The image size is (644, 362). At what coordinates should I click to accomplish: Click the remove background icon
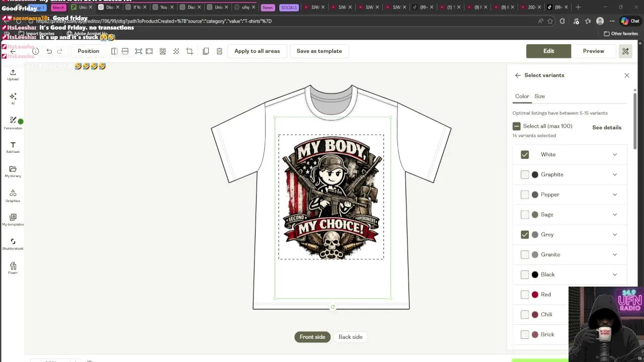point(163,51)
